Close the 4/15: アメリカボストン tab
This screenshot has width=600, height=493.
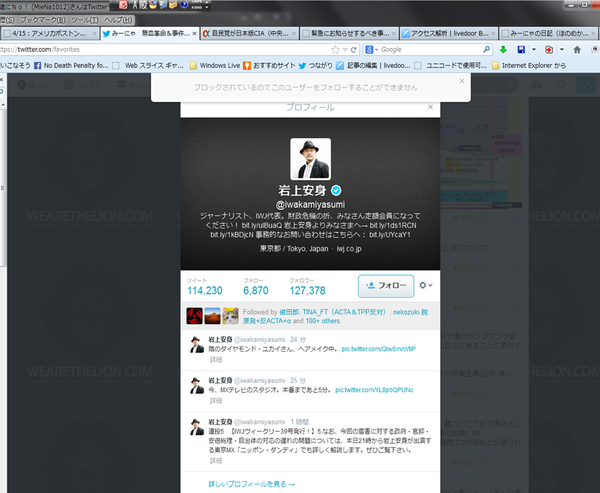(x=94, y=34)
